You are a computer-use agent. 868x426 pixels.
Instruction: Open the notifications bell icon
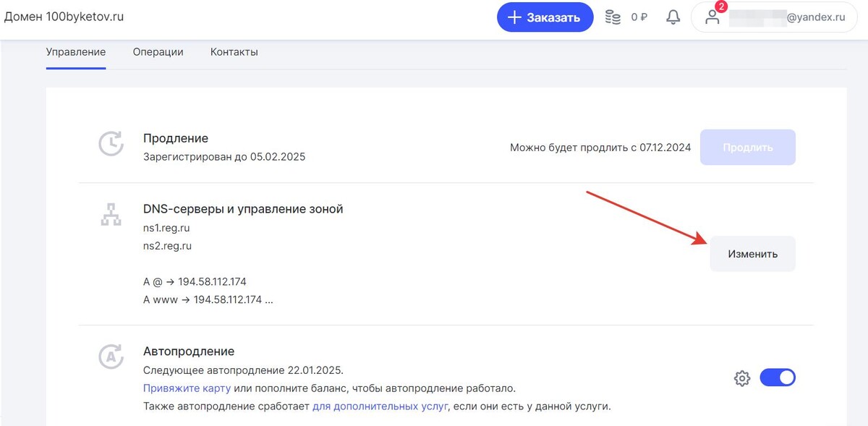point(673,17)
